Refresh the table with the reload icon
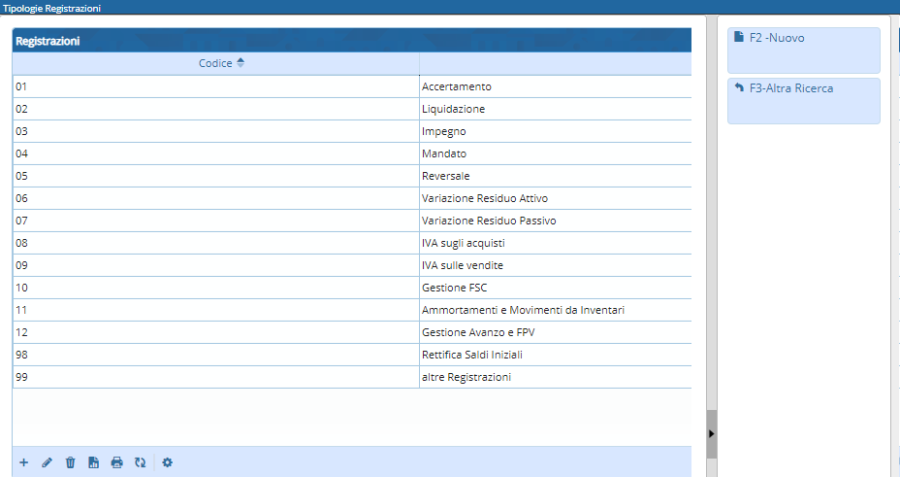This screenshot has width=900, height=477. 140,462
